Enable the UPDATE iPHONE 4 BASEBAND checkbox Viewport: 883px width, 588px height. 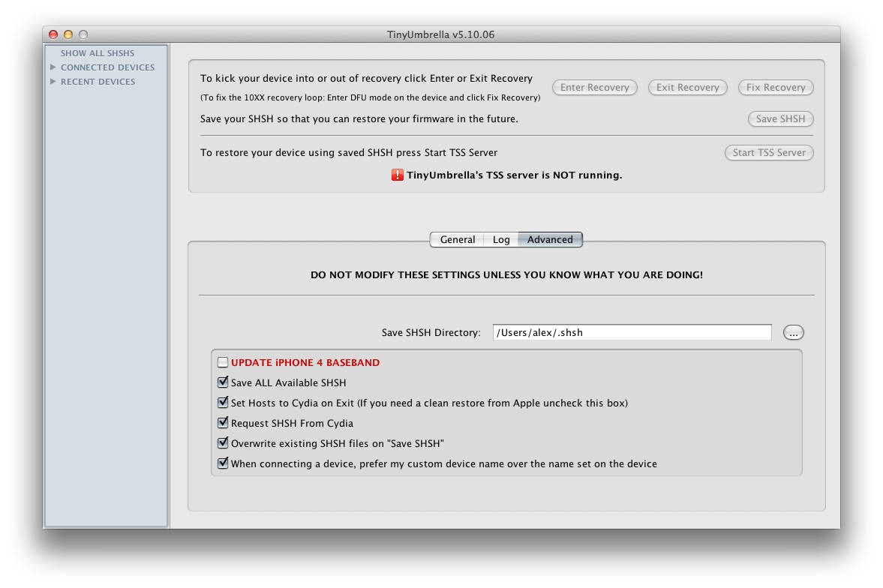pos(223,362)
